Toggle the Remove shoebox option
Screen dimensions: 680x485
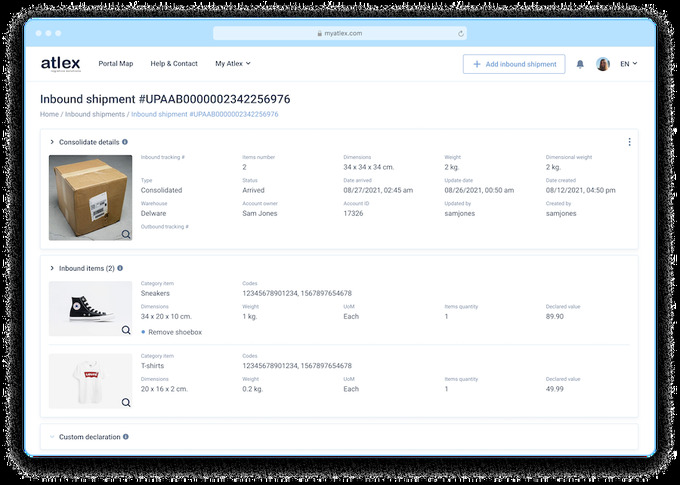point(144,332)
